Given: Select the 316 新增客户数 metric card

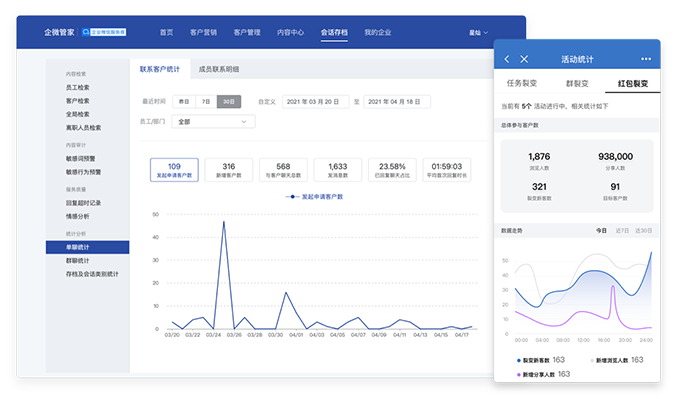Looking at the screenshot, I should tap(228, 170).
